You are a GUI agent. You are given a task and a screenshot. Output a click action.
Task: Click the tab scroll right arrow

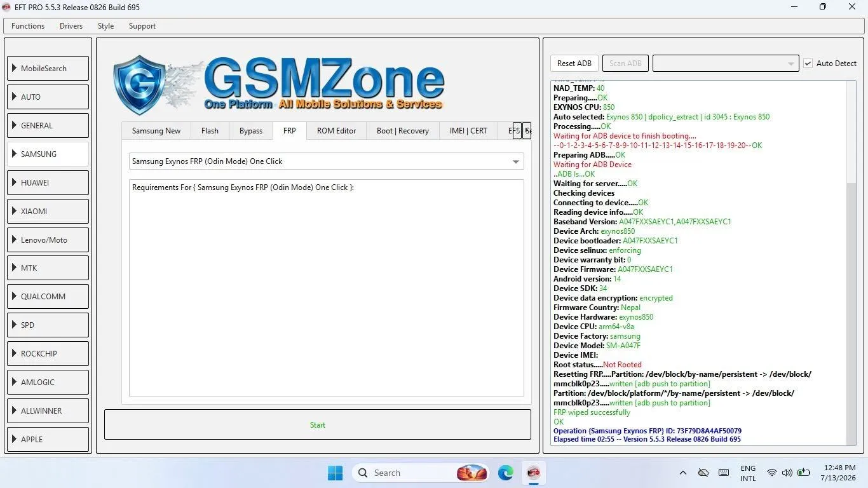click(527, 131)
